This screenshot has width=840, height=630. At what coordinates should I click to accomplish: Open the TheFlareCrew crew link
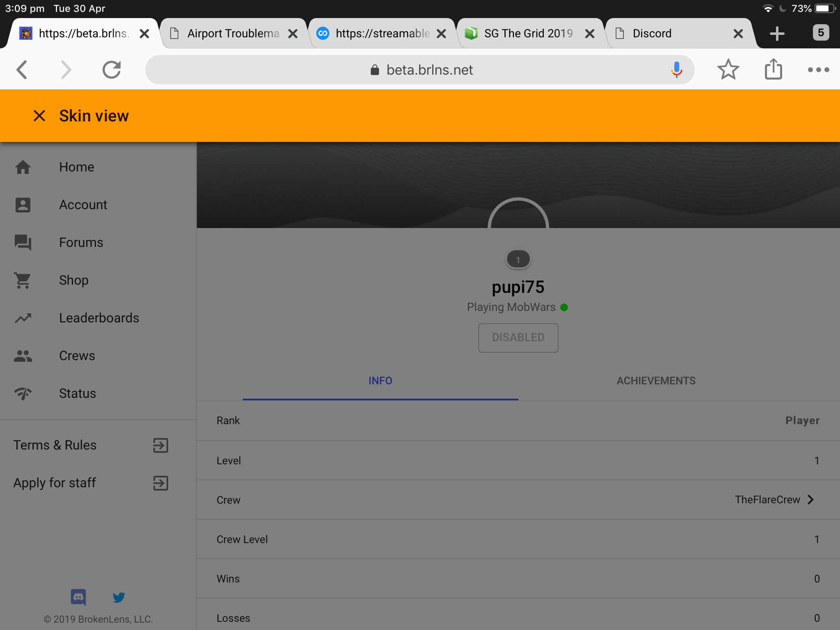pos(767,500)
